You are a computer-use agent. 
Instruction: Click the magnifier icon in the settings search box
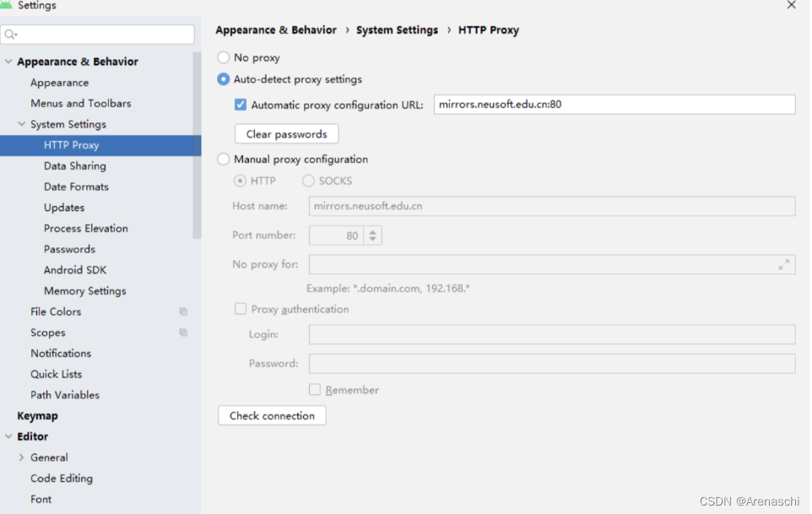(11, 34)
